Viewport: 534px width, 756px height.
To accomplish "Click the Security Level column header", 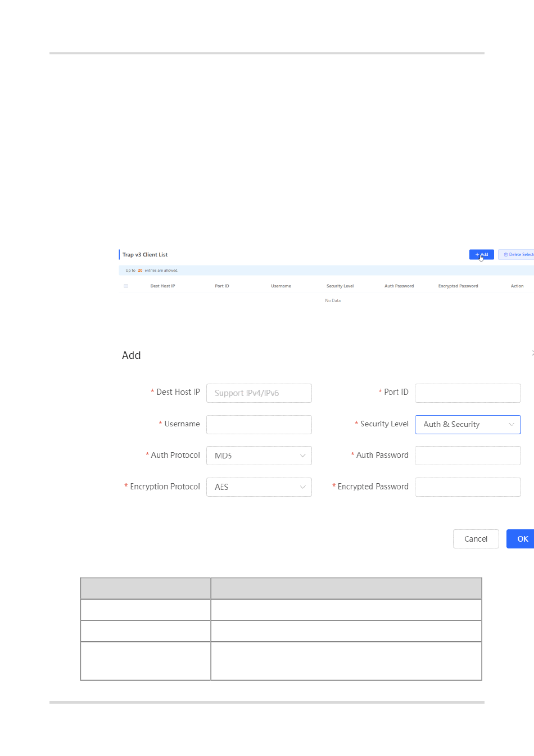I will coord(340,286).
